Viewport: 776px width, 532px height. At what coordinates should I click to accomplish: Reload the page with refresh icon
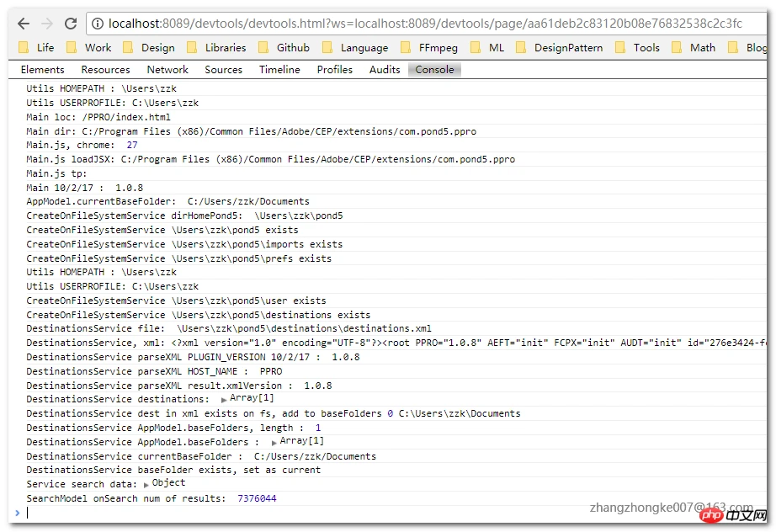pos(71,24)
